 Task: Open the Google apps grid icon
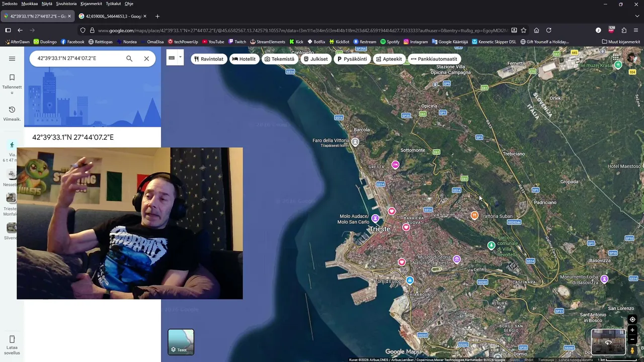click(616, 58)
